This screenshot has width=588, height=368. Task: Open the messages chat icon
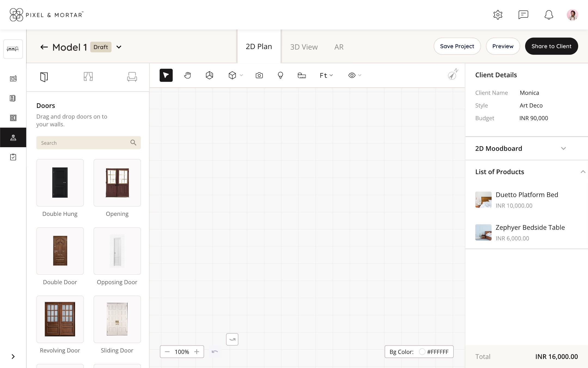pyautogui.click(x=523, y=15)
